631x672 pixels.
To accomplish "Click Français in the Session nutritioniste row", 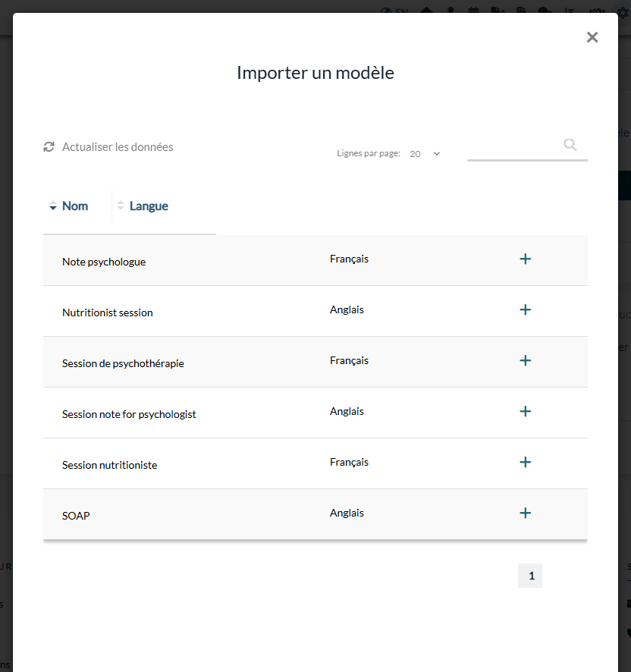I will 349,463.
